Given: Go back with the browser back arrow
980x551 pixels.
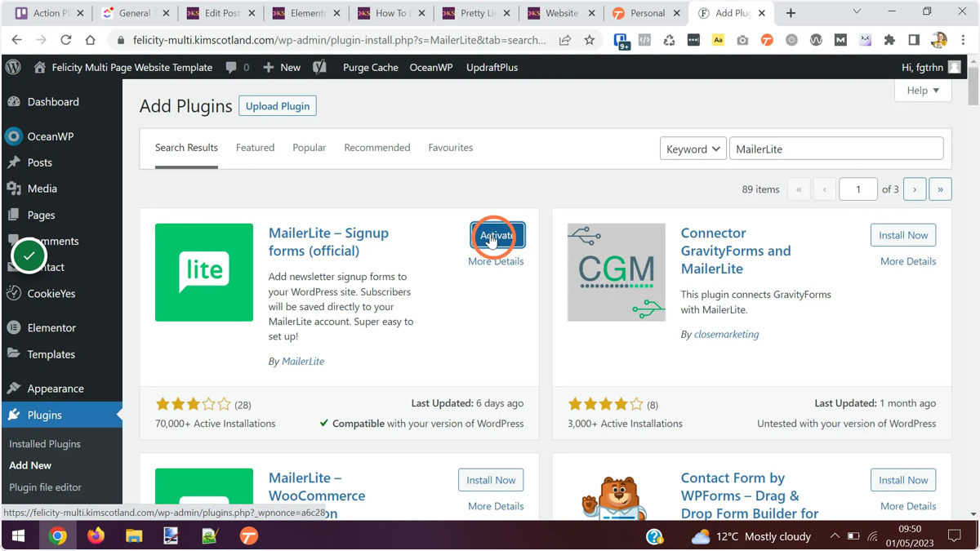Looking at the screenshot, I should click(17, 40).
